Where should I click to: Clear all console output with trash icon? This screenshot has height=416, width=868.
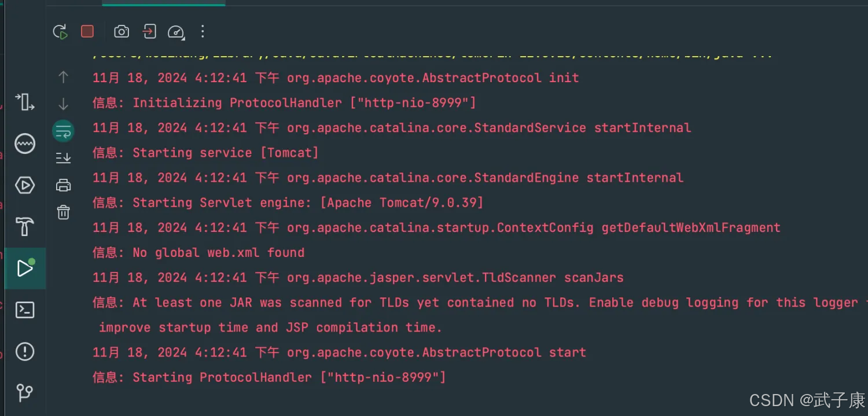coord(64,212)
